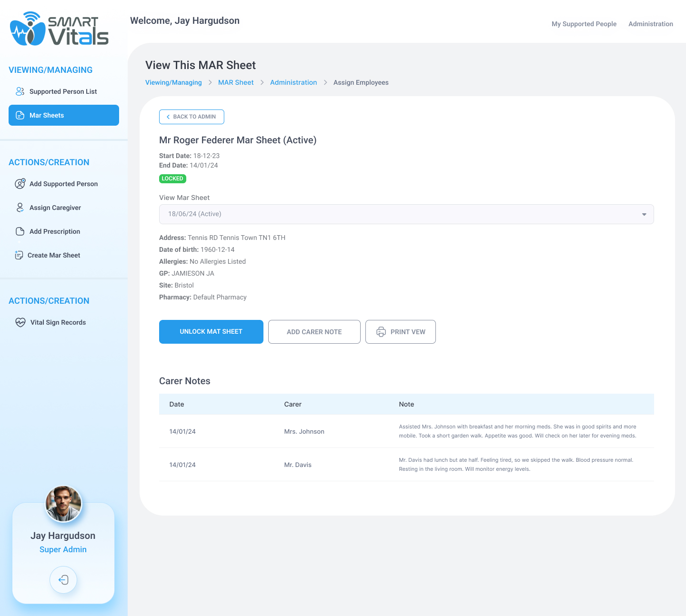Click the Mar Sheets document icon

20,115
